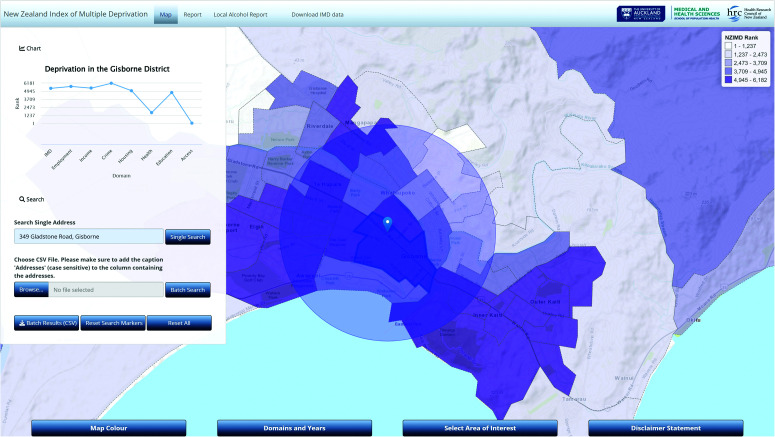The height and width of the screenshot is (437, 775).
Task: Collapse the Search section header
Action: 32,199
